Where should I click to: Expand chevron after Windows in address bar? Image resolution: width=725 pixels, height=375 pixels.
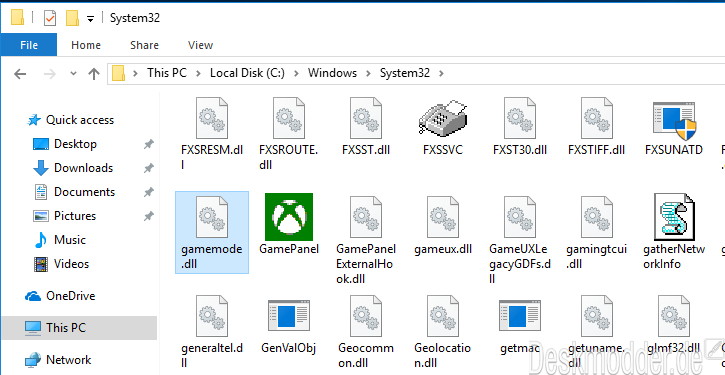(369, 73)
